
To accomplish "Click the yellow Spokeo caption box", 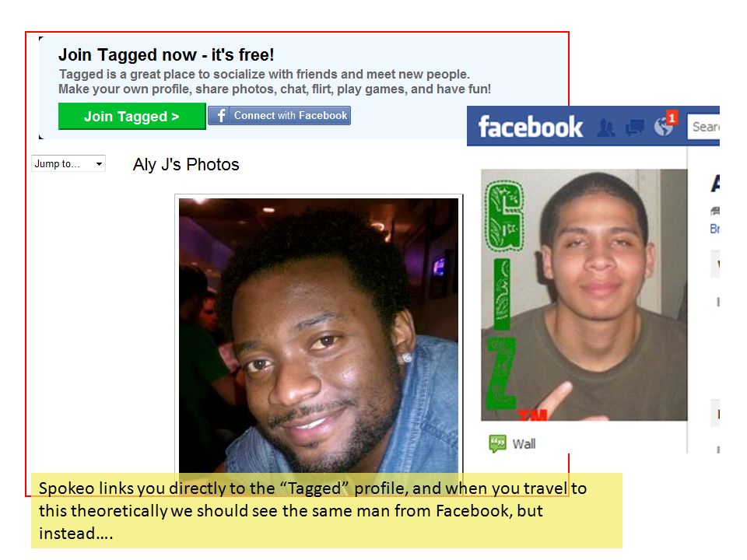I will (x=326, y=510).
